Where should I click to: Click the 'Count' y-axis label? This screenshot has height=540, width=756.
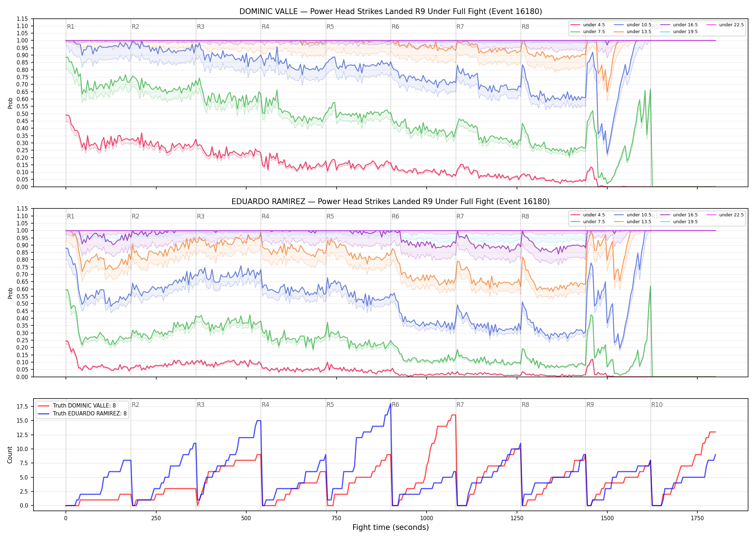tap(10, 455)
